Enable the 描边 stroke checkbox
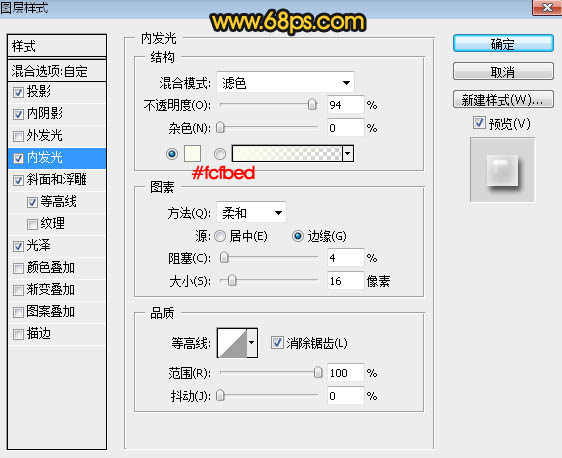This screenshot has width=562, height=458. [18, 334]
